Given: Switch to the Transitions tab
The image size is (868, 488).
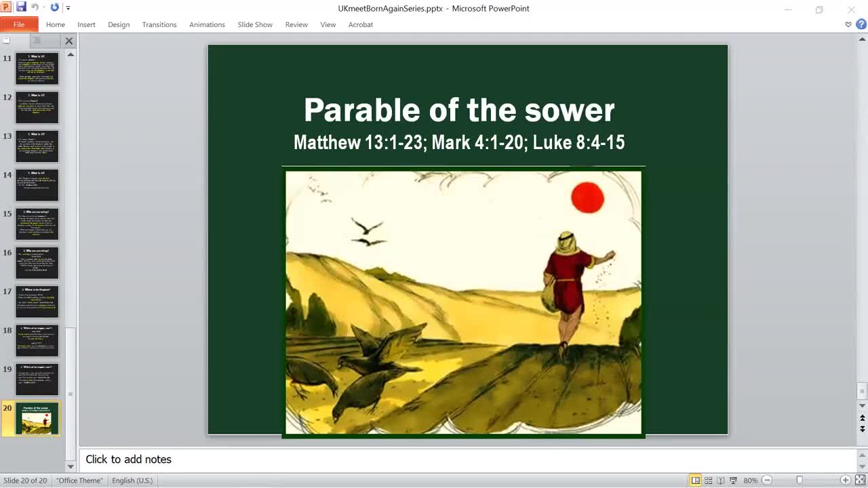Looking at the screenshot, I should click(x=159, y=24).
